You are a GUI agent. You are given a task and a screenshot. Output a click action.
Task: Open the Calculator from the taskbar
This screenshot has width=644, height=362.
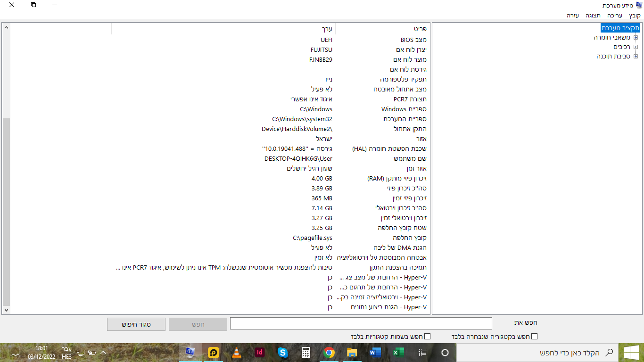coord(306,352)
